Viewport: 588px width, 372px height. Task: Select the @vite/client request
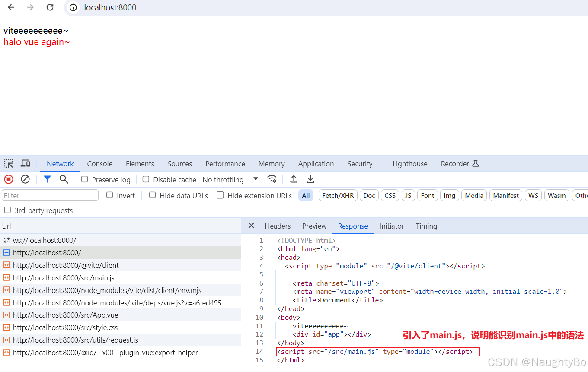(x=120, y=265)
